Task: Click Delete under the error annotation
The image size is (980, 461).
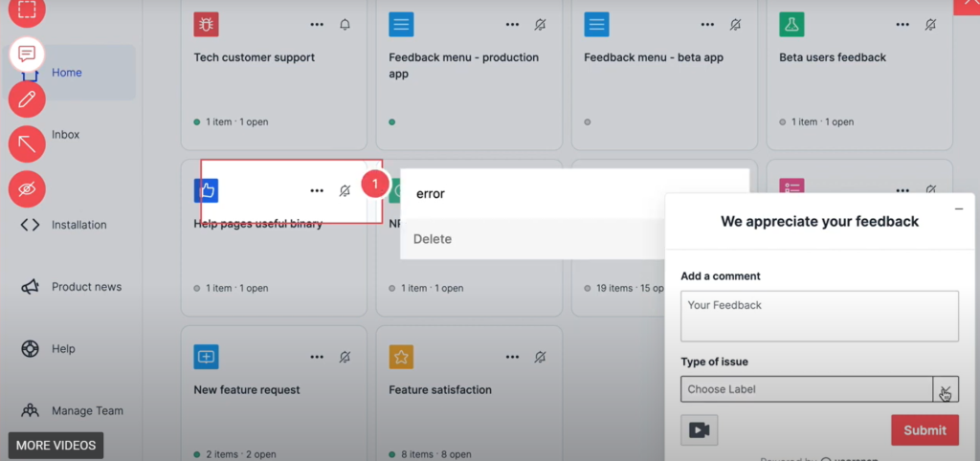Action: click(433, 239)
